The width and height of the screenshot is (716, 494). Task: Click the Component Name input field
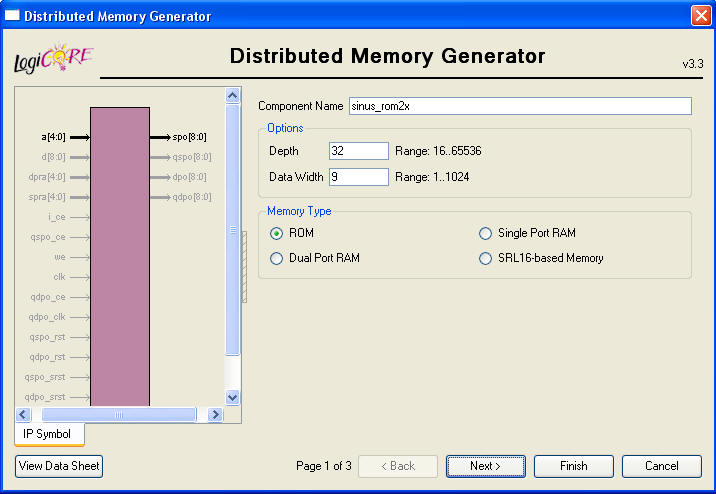pos(520,106)
